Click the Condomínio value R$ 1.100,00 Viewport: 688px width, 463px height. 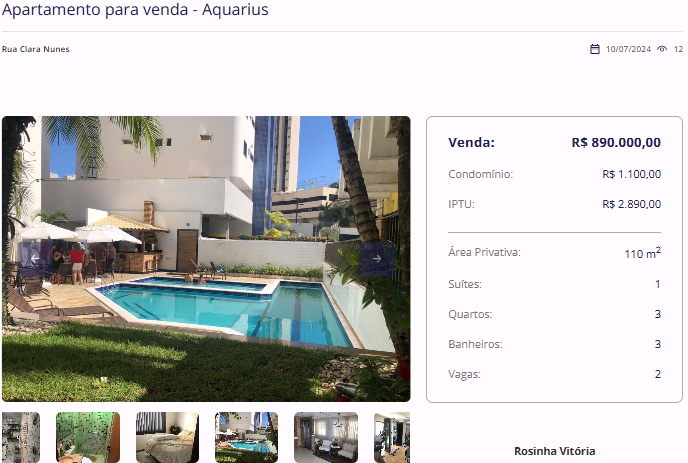tap(631, 174)
